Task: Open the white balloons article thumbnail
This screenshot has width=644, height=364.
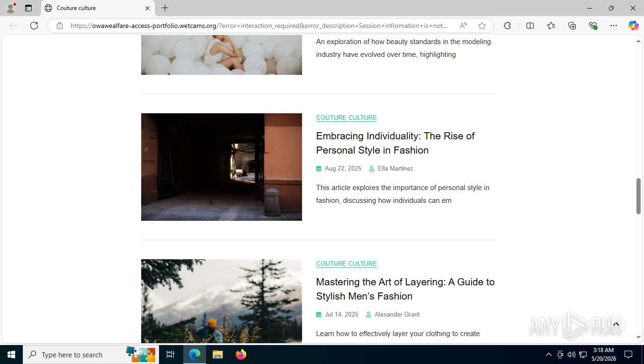Action: point(222,55)
